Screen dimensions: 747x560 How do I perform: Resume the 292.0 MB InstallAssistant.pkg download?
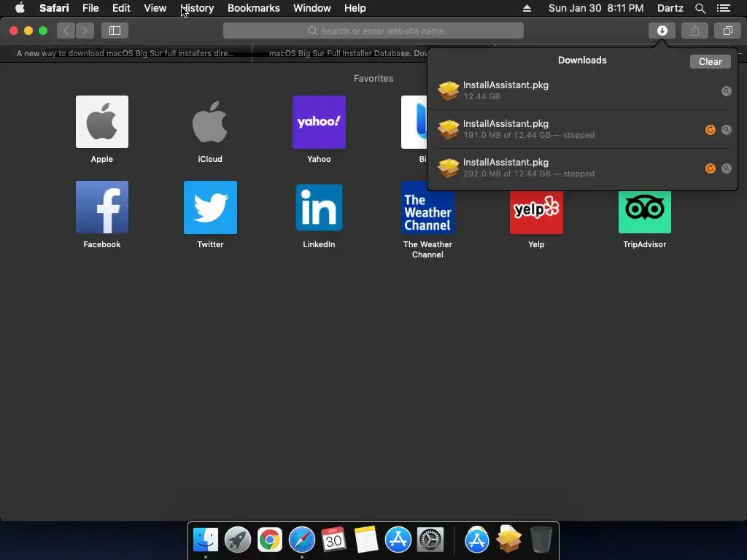point(711,168)
